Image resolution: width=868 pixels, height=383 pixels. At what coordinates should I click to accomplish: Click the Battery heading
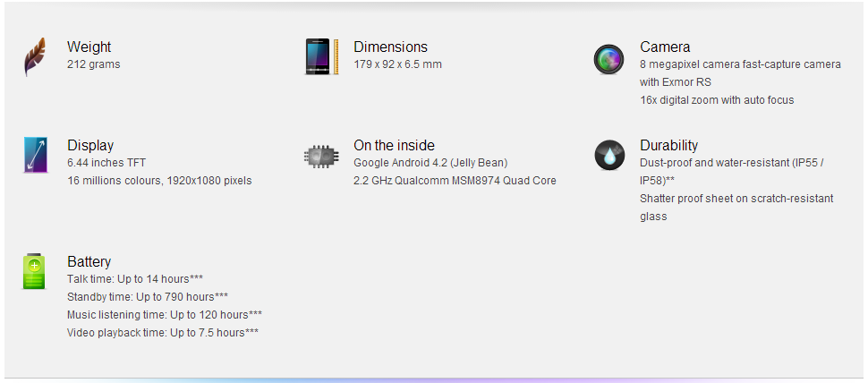(89, 261)
